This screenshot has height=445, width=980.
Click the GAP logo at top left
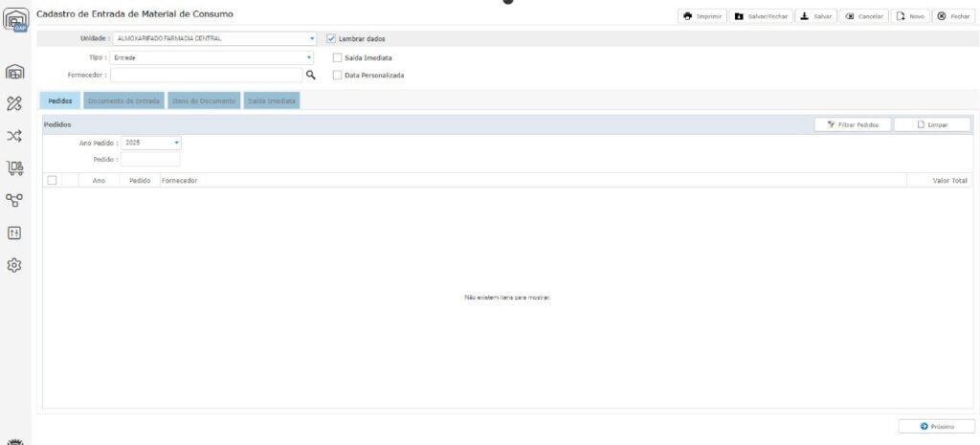[x=16, y=20]
